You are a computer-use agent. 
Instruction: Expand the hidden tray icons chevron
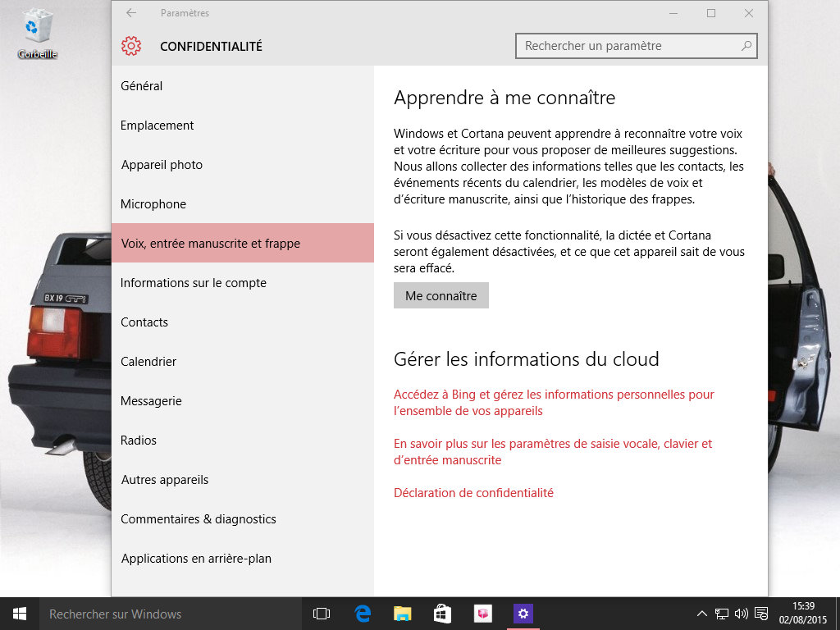pos(702,614)
